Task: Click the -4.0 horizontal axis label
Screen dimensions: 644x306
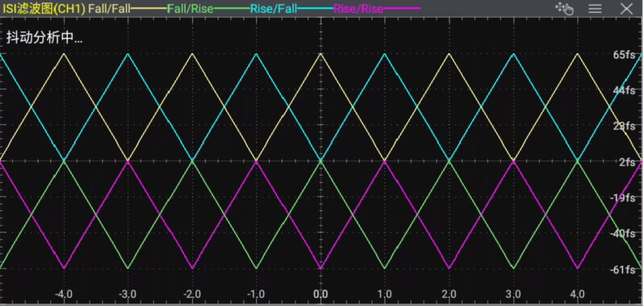Action: coord(63,294)
